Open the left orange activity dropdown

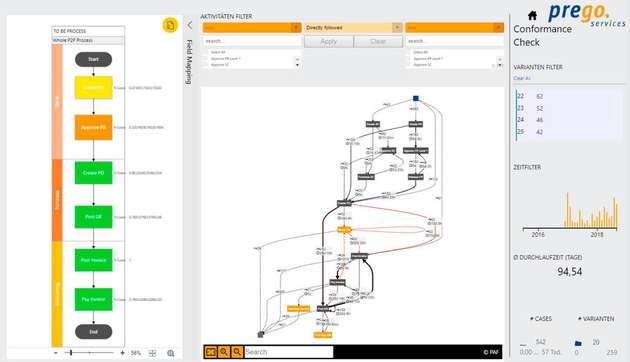click(252, 27)
